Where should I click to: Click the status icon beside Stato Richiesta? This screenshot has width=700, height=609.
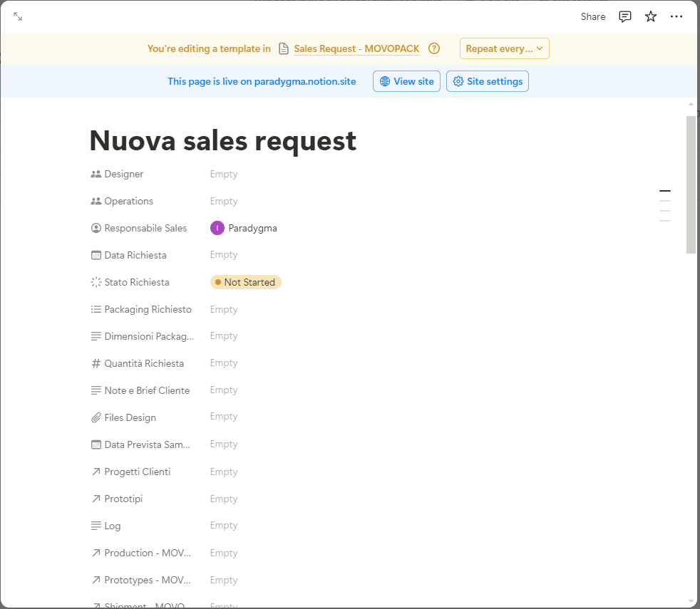(96, 281)
